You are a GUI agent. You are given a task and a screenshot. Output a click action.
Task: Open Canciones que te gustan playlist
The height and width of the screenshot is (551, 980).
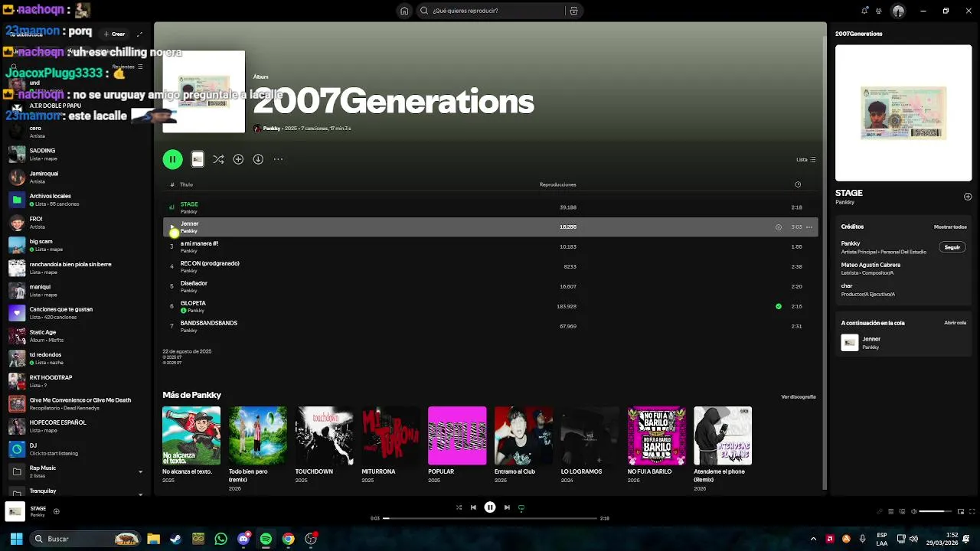coord(75,312)
